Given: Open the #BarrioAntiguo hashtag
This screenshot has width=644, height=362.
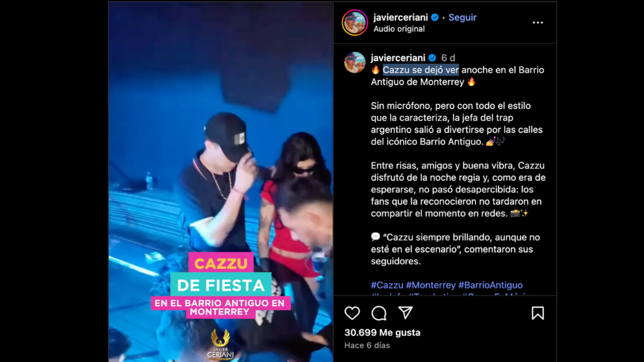Looking at the screenshot, I should pos(490,285).
